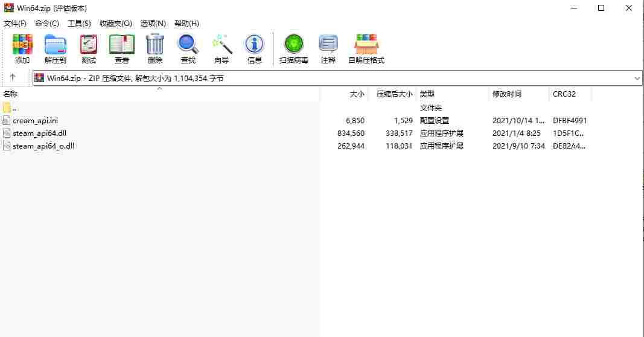Open the 收藏夹(O) menu
This screenshot has height=337, width=644.
click(116, 24)
